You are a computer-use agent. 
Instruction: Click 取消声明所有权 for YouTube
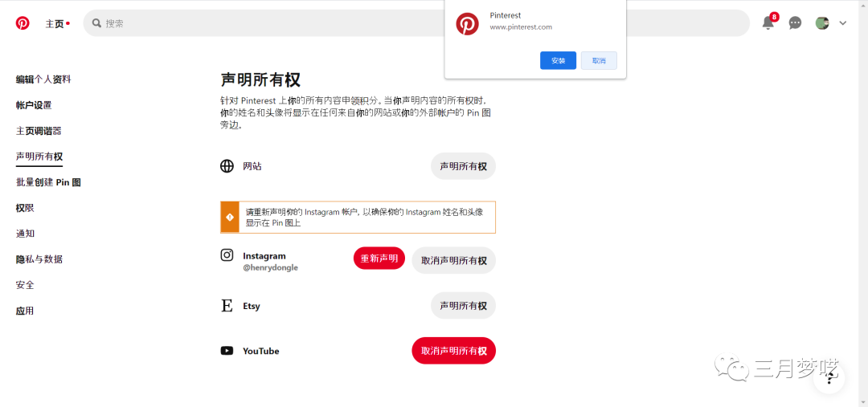[x=454, y=351]
